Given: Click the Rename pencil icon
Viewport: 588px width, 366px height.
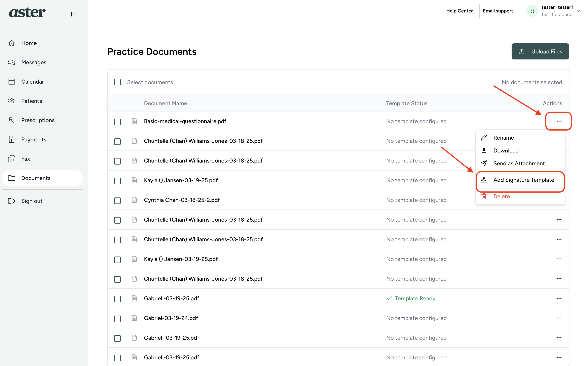Looking at the screenshot, I should click(484, 138).
